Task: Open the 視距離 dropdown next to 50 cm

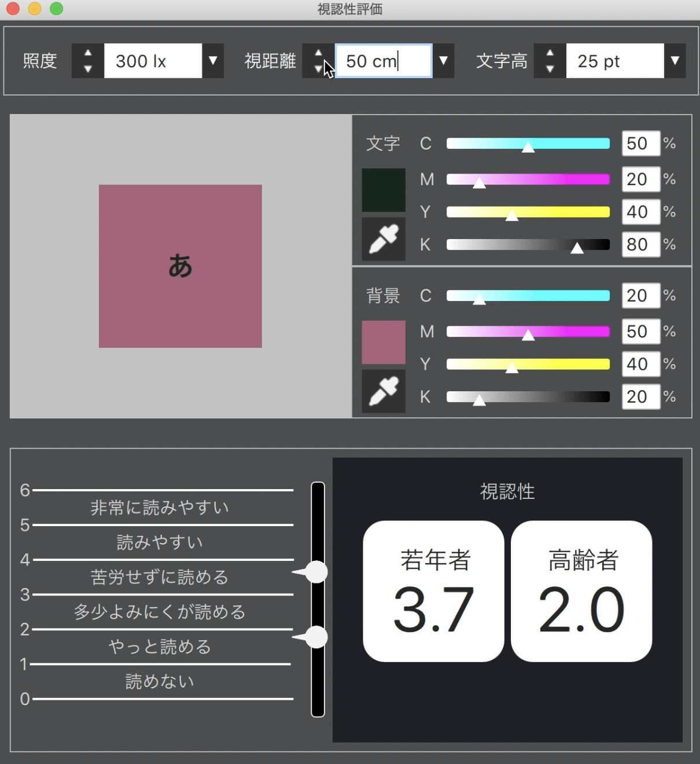Action: [443, 61]
